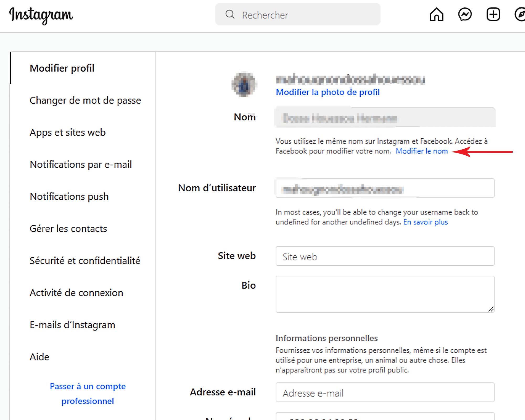Screen dimensions: 525x420
Task: Click Modifier la photo de profil link
Action: pos(328,92)
